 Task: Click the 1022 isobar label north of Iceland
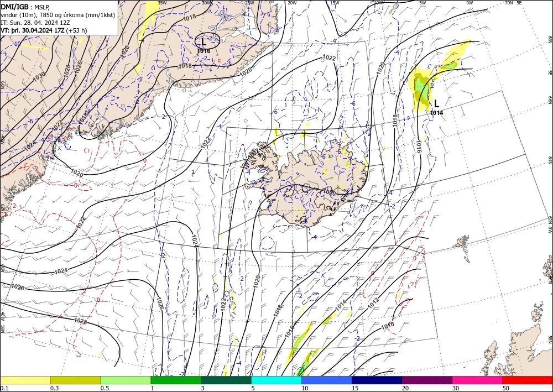tap(328, 58)
